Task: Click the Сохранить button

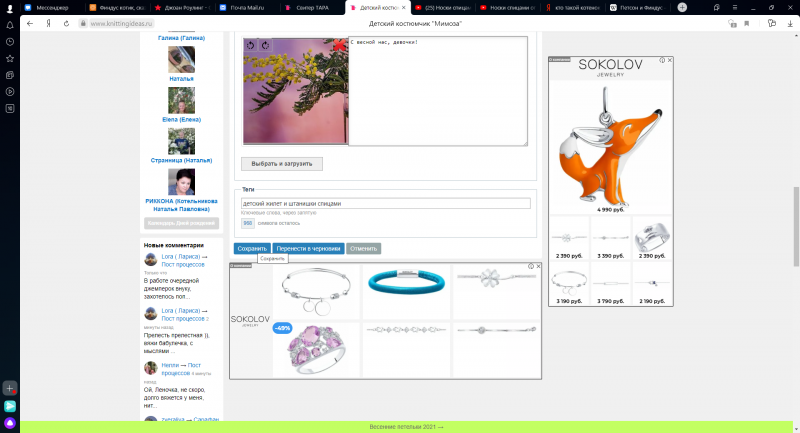Action: 252,248
